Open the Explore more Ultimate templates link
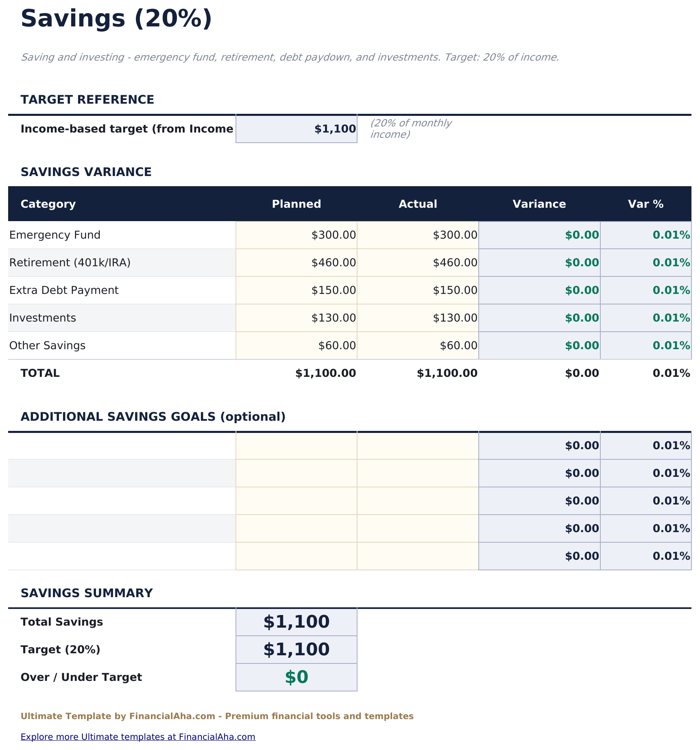Viewport: 700px width, 750px height. point(138,736)
